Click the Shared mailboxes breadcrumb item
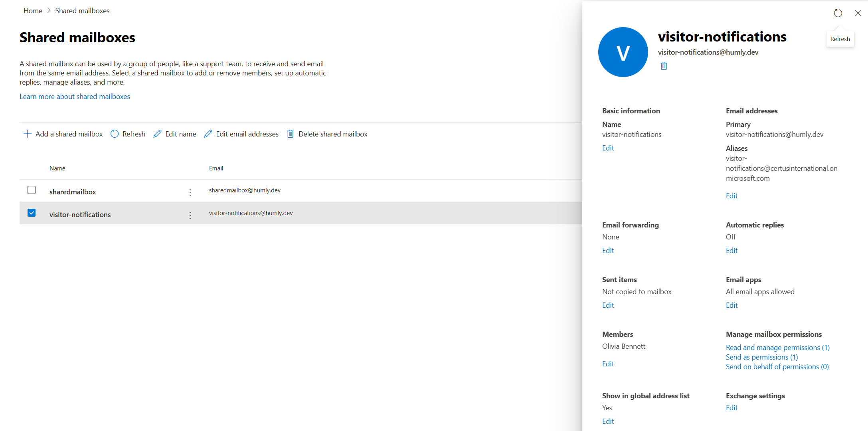Image resolution: width=868 pixels, height=431 pixels. [82, 11]
